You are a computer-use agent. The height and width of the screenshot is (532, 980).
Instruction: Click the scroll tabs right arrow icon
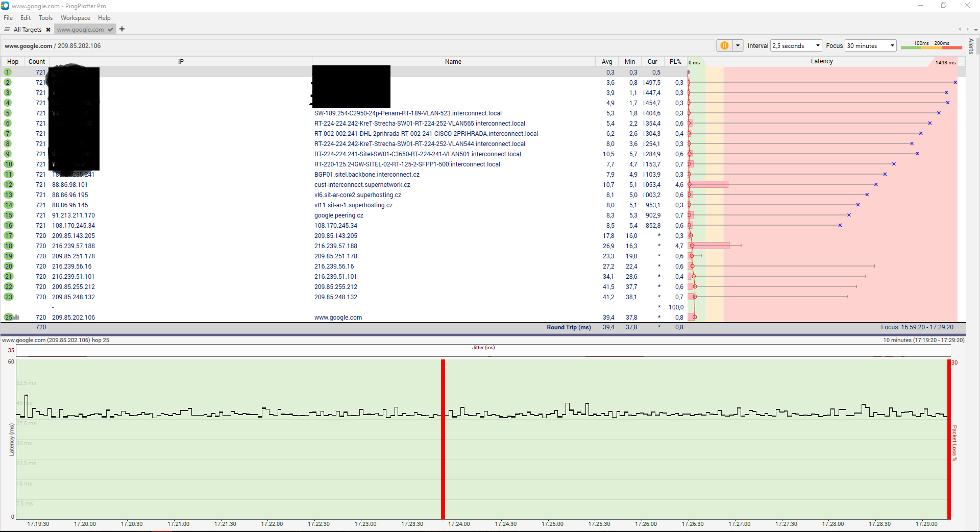pyautogui.click(x=967, y=29)
